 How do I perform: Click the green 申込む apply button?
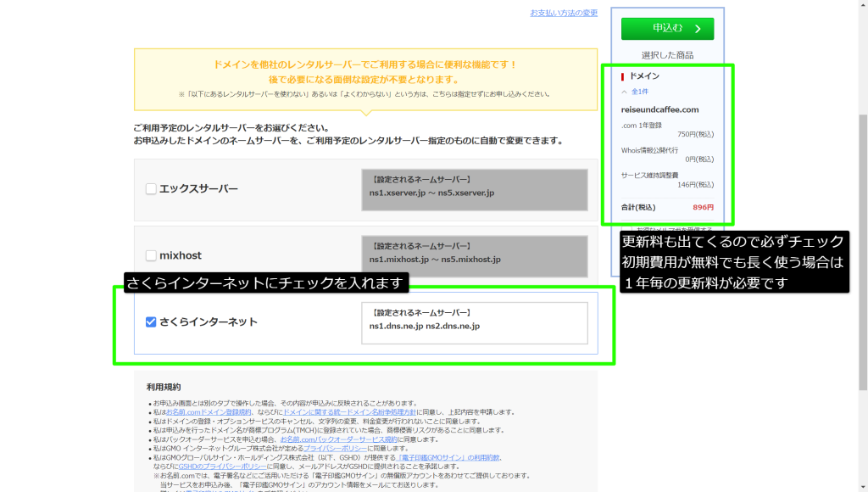click(667, 28)
